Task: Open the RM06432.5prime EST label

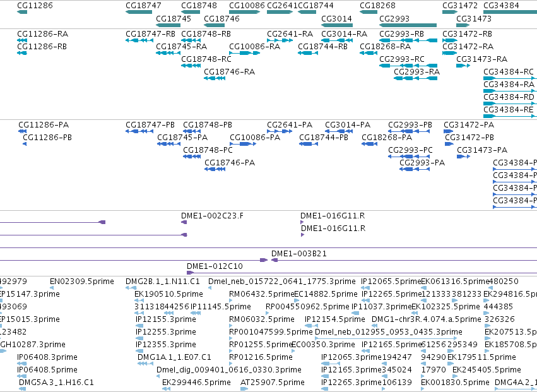Action: point(262,294)
